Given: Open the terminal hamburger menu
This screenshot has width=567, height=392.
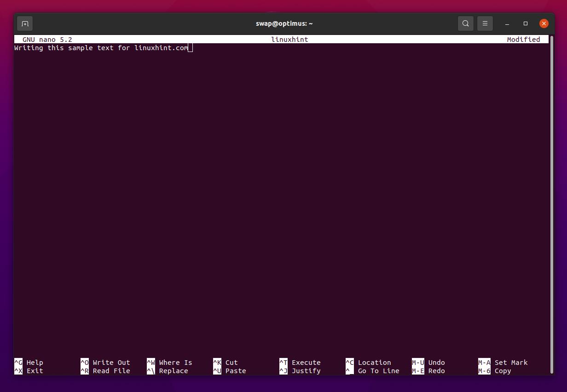Looking at the screenshot, I should click(x=485, y=23).
